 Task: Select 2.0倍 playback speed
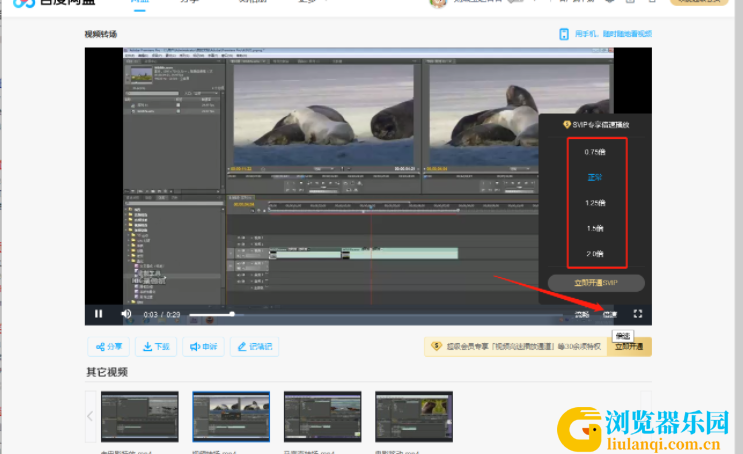(595, 254)
